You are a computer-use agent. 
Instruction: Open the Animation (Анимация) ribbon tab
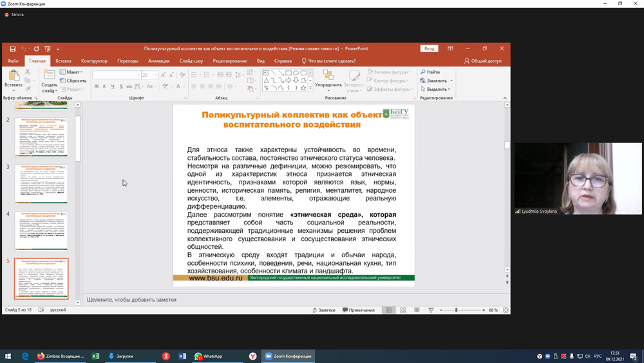point(158,61)
